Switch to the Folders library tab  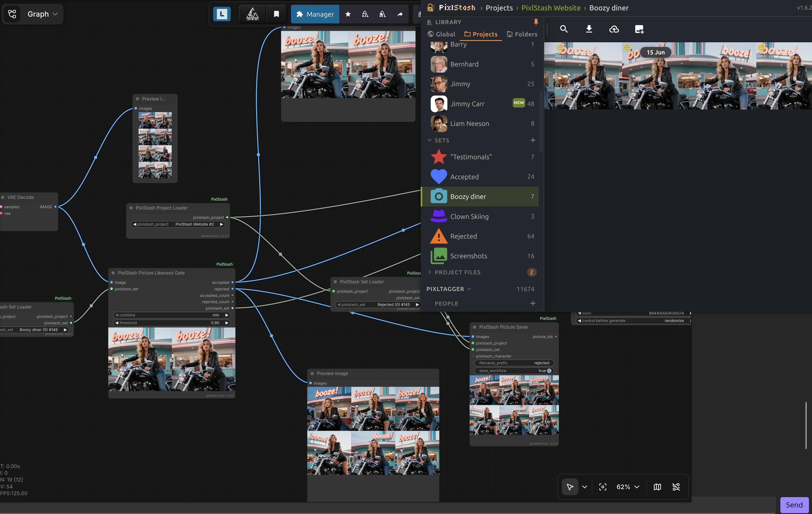coord(522,34)
